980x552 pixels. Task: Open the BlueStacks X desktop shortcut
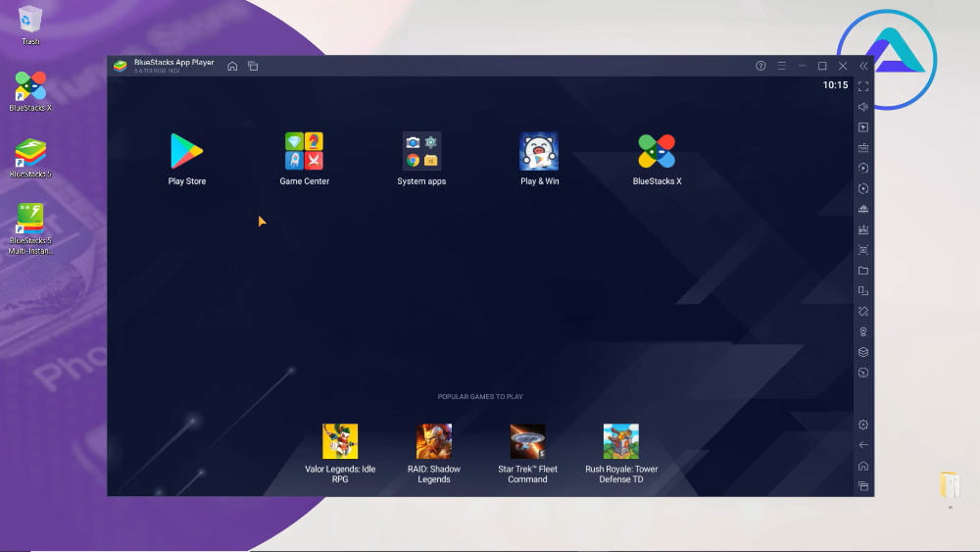pos(30,91)
